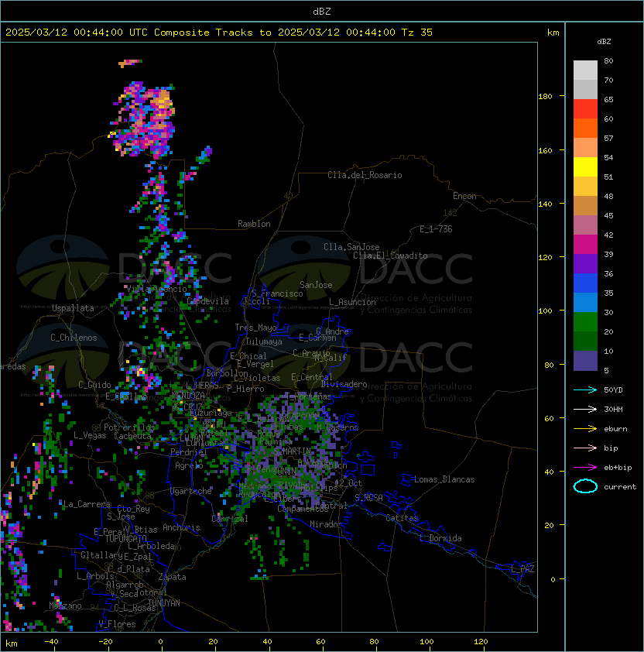
Task: Click the '30HM' legend label
Action: 613,410
